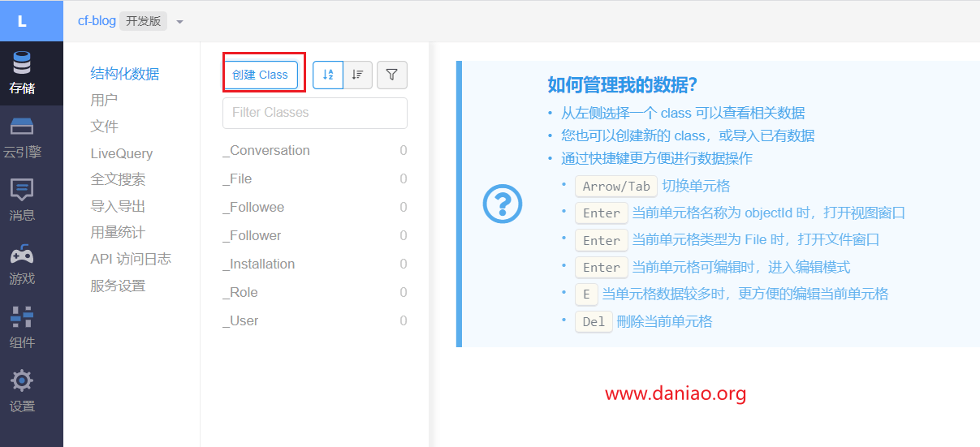Viewport: 980px width, 447px height.
Task: Select the _User class
Action: click(x=241, y=320)
